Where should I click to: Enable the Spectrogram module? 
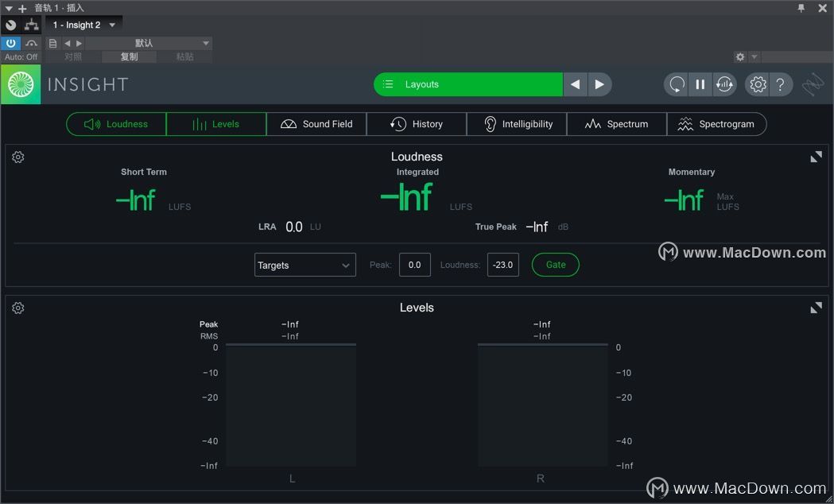(716, 124)
